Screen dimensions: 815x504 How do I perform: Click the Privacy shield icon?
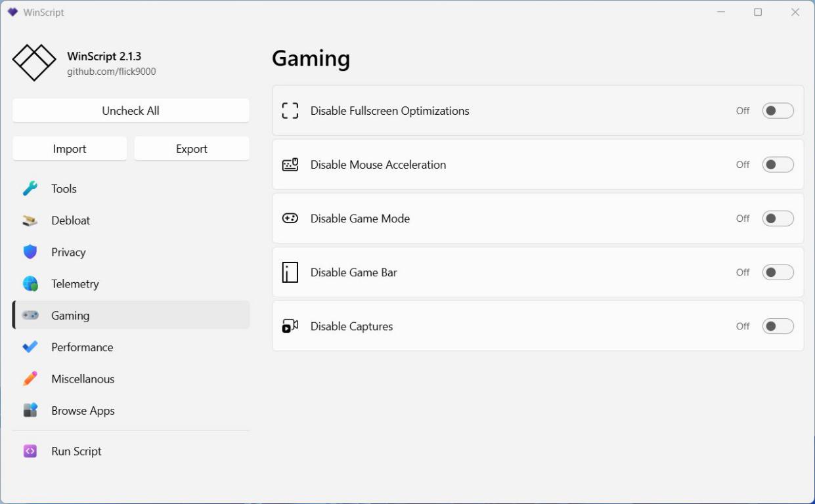click(30, 252)
